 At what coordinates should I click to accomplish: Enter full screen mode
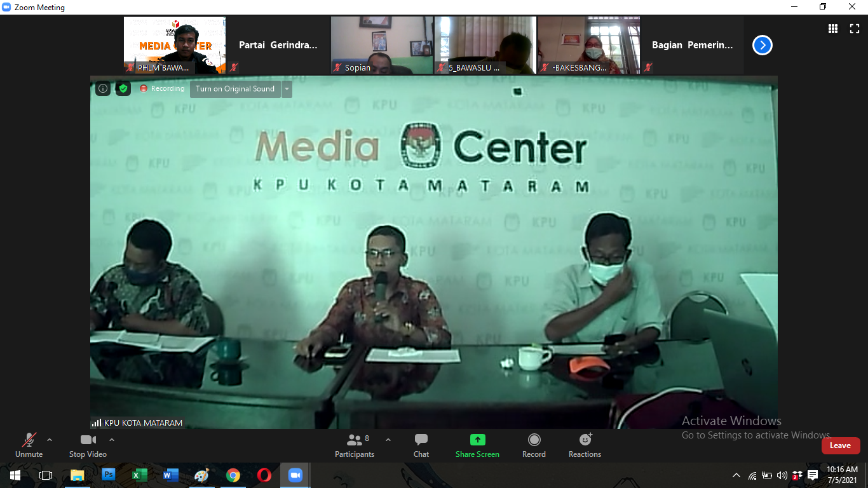(855, 29)
